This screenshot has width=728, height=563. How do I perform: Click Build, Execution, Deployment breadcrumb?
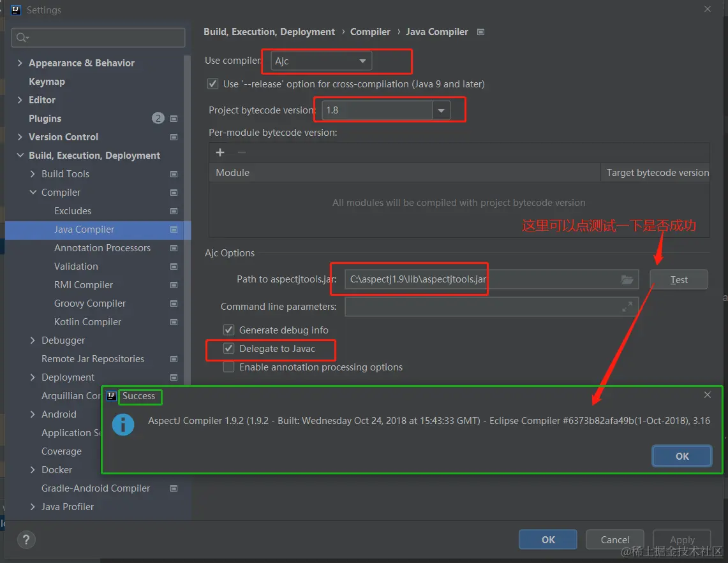[x=269, y=32]
